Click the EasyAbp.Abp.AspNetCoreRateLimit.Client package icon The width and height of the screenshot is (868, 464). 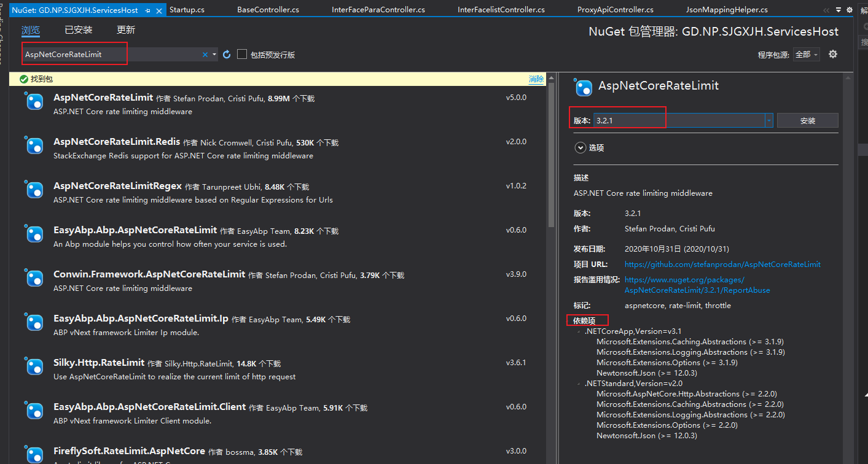pyautogui.click(x=35, y=411)
